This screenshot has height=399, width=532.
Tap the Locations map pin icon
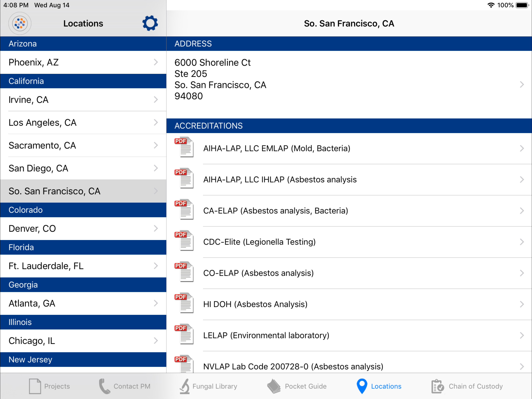click(x=362, y=386)
